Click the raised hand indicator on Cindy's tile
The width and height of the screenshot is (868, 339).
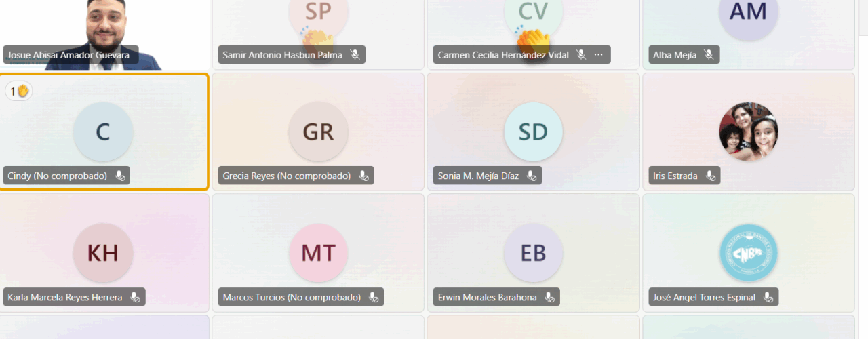click(19, 91)
